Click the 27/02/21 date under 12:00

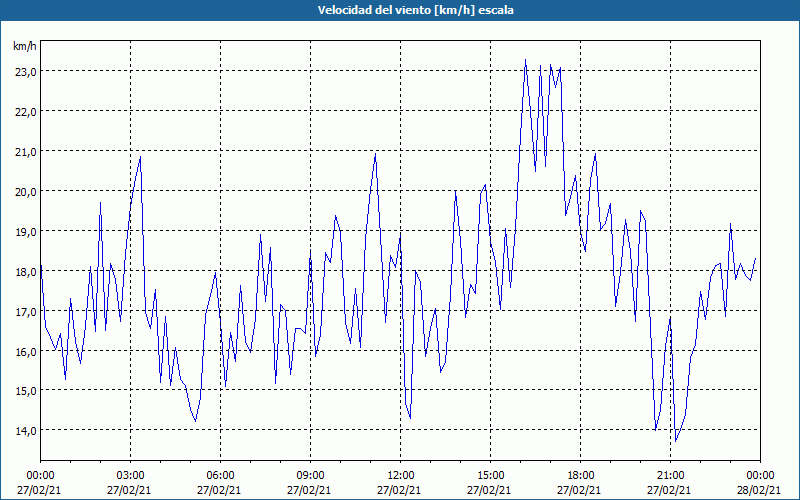(x=399, y=490)
